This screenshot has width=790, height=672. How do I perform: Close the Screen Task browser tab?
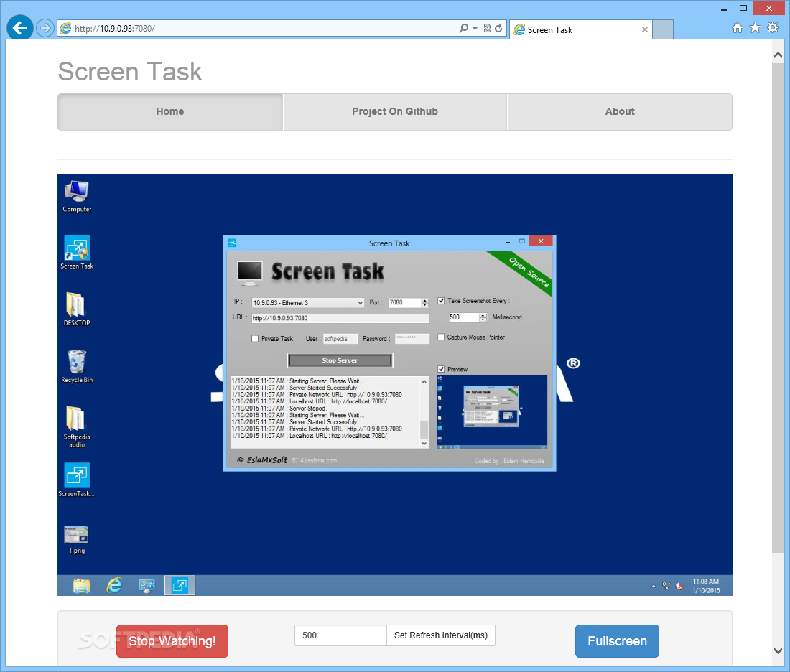coord(644,29)
